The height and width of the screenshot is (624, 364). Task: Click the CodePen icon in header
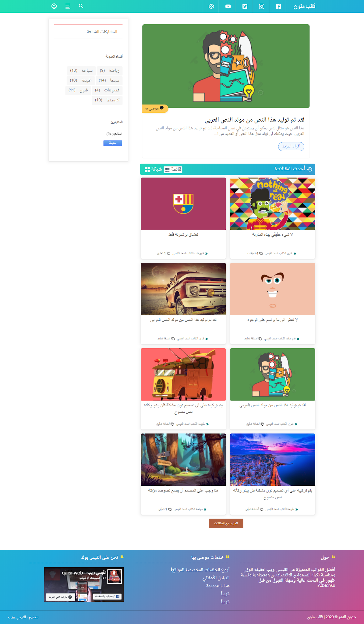coord(211,6)
